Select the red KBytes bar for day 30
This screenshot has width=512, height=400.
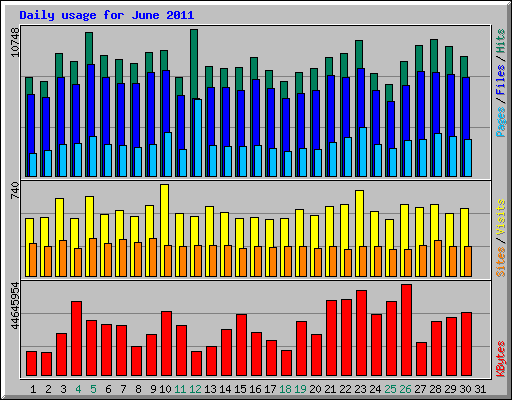[x=466, y=344]
